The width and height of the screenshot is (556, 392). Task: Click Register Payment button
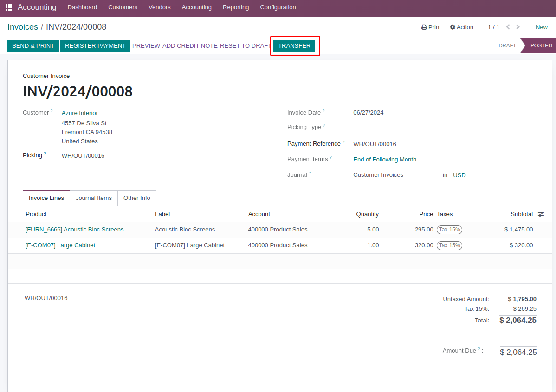95,46
